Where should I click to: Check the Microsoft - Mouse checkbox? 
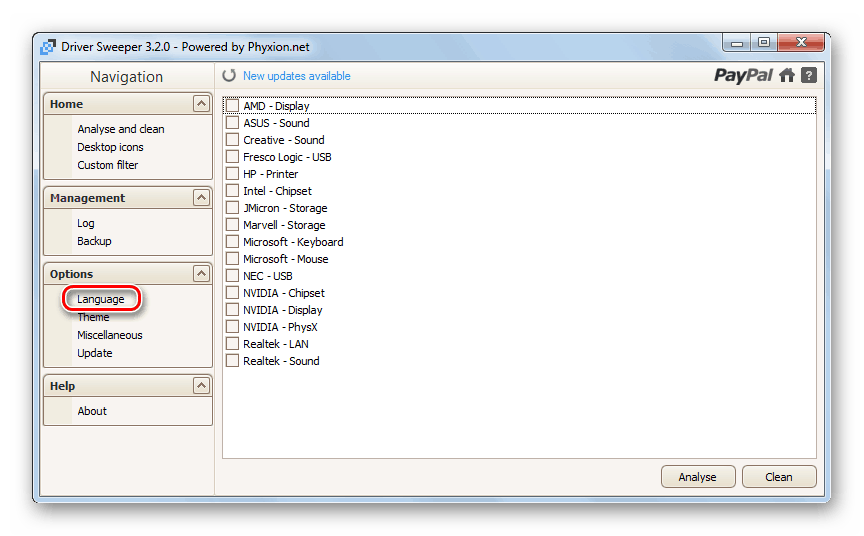click(x=233, y=258)
